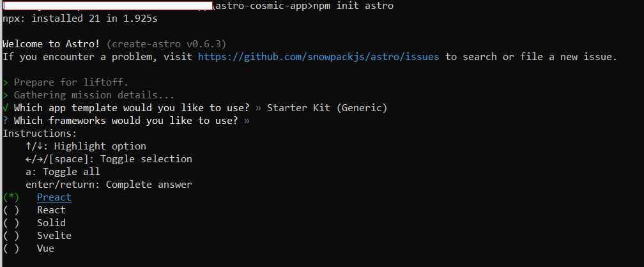Toggle the checkbox next to Vue
Viewport: 644px width, 267px height.
click(11, 248)
